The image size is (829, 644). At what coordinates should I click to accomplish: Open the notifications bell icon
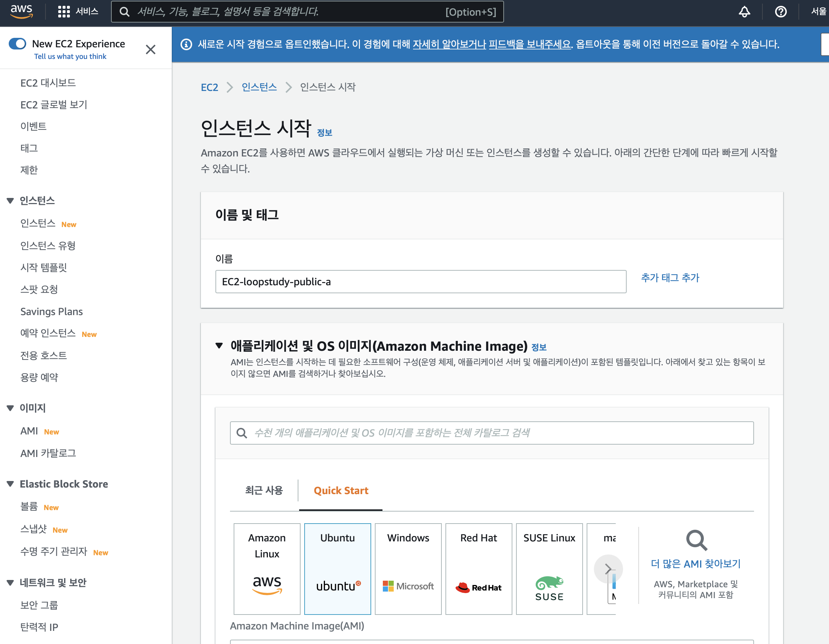click(744, 12)
